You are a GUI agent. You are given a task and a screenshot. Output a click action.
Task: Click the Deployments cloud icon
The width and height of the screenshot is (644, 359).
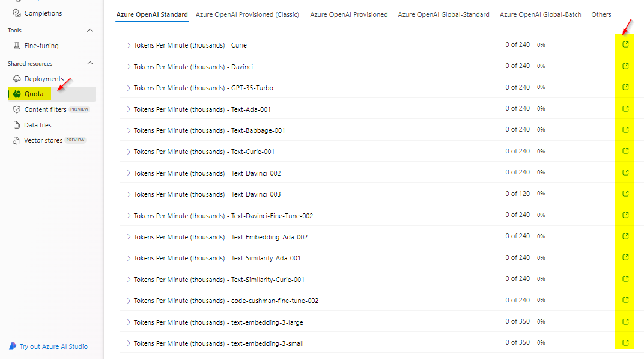[18, 78]
